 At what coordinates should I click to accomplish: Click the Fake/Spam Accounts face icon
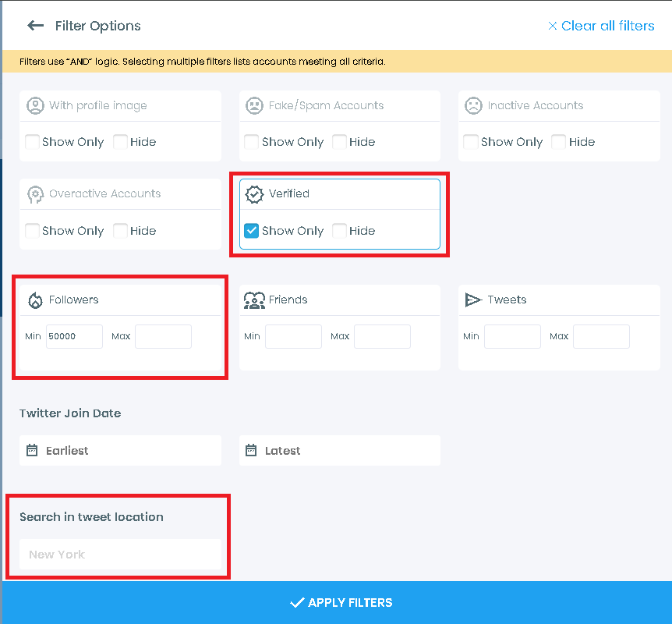[x=256, y=105]
